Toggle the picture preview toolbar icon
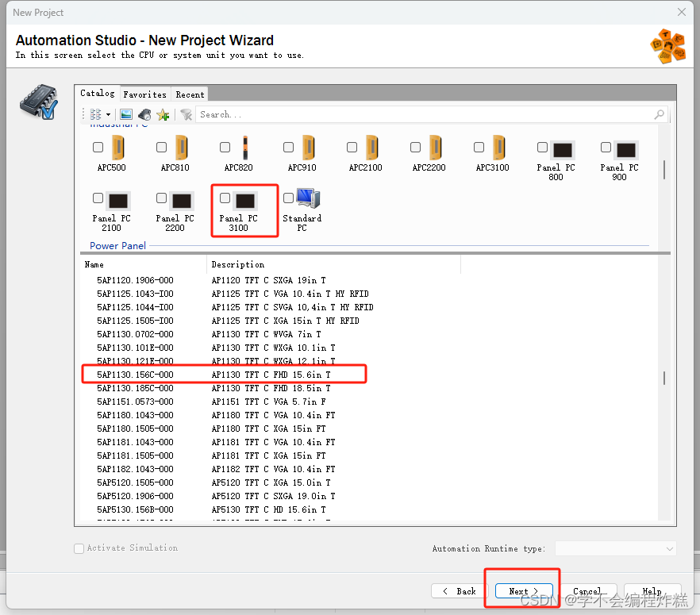The height and width of the screenshot is (615, 700). [126, 115]
